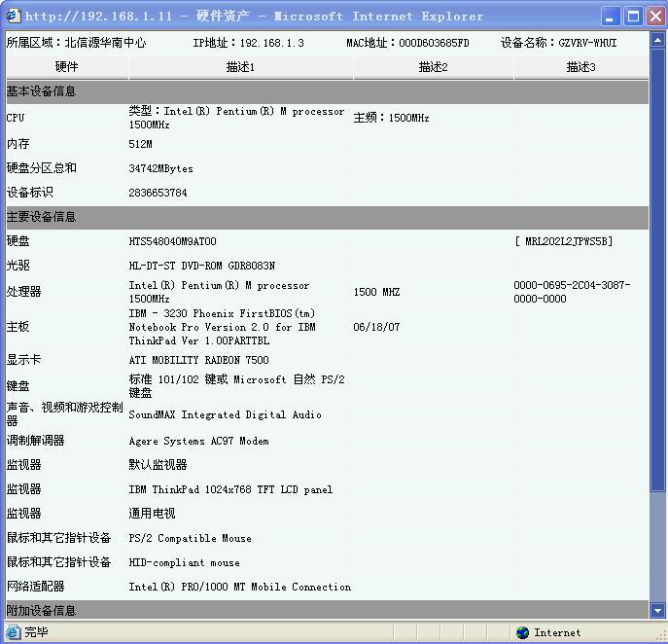Click the 主板 row label
The height and width of the screenshot is (644, 668).
click(x=18, y=327)
